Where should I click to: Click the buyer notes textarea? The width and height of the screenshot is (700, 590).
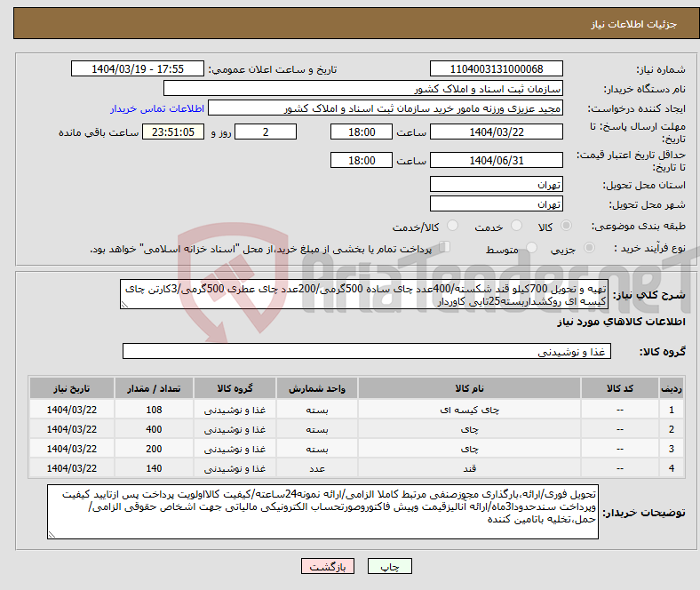point(322,512)
